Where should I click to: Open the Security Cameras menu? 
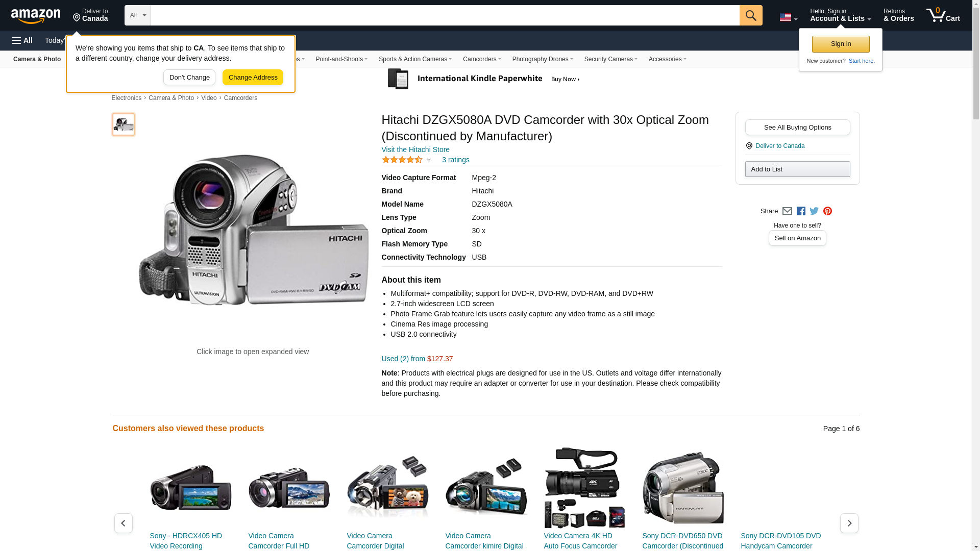click(x=610, y=59)
